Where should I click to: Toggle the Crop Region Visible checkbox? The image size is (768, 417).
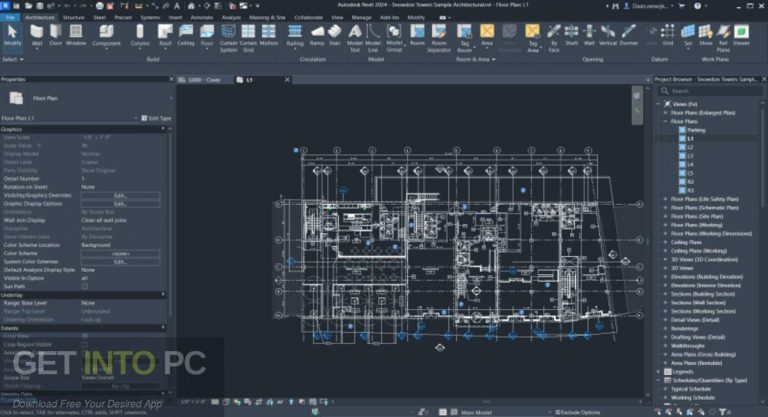(85, 344)
